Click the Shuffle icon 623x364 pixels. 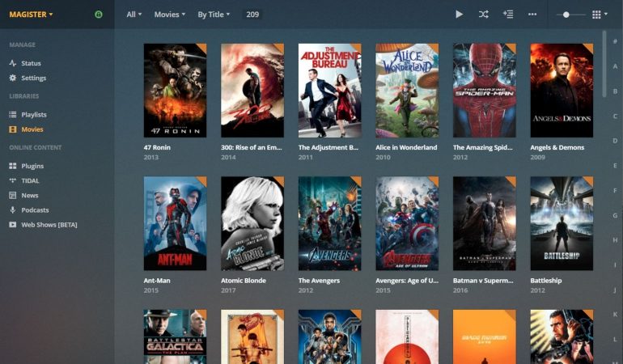click(483, 15)
